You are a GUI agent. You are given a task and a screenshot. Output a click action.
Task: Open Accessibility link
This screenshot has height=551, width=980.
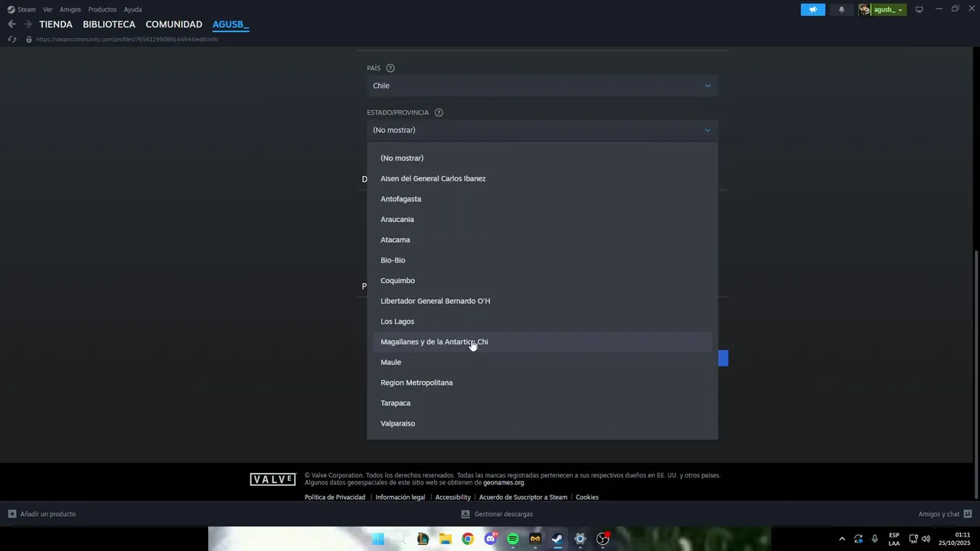click(452, 497)
